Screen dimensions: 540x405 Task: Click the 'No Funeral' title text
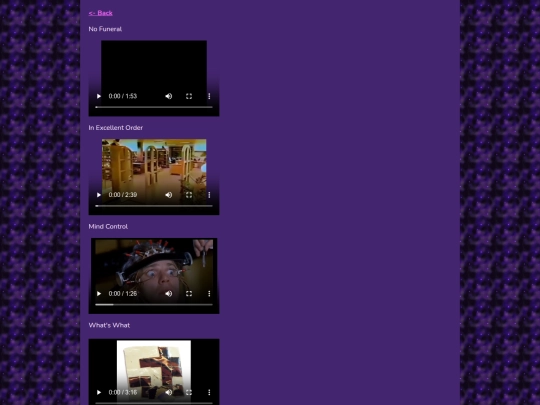tap(105, 29)
